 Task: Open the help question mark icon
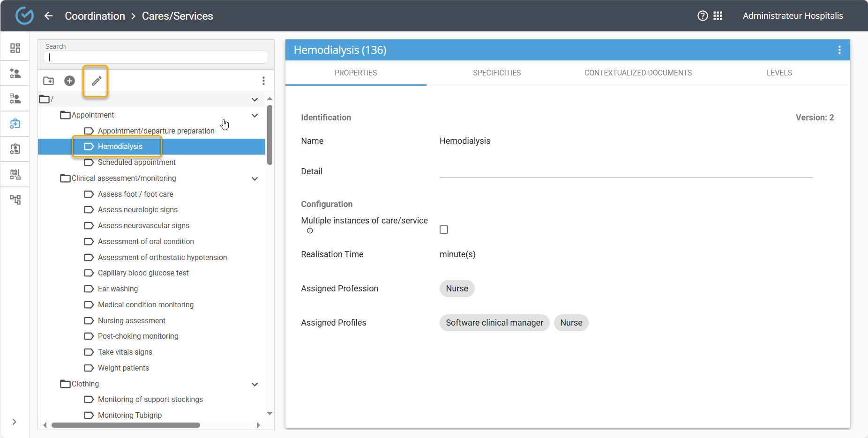(x=703, y=16)
